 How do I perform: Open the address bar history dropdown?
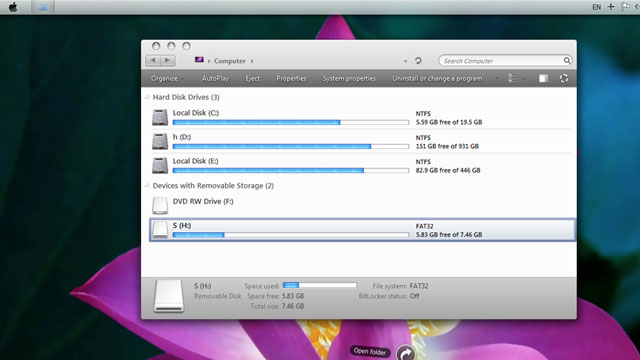(405, 61)
